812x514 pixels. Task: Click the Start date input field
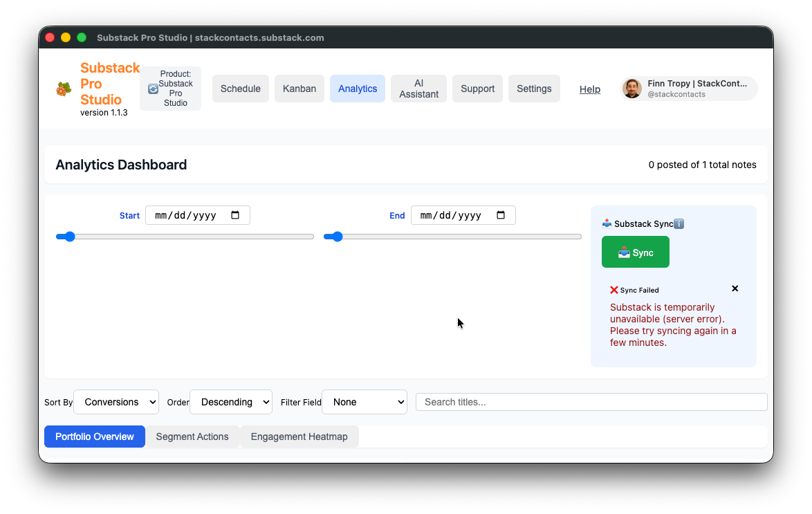pos(197,215)
